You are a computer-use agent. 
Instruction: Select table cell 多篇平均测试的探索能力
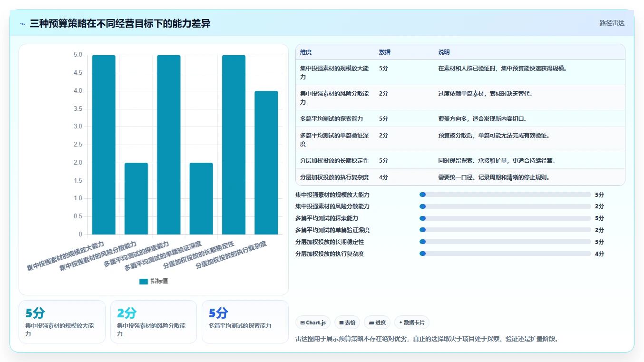(335, 118)
